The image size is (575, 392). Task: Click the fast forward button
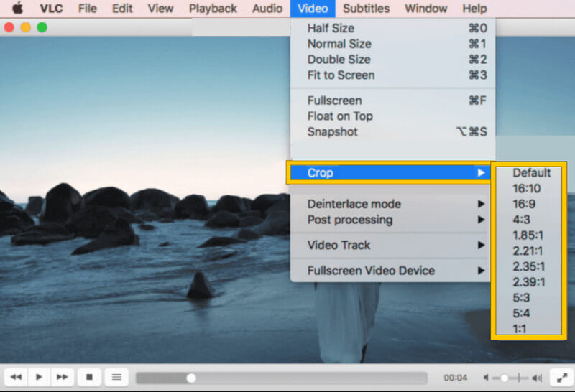coord(63,376)
